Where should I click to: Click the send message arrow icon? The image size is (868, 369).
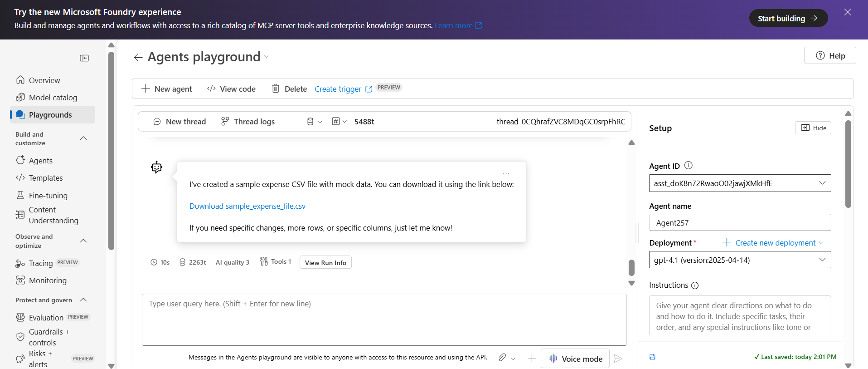tap(618, 359)
